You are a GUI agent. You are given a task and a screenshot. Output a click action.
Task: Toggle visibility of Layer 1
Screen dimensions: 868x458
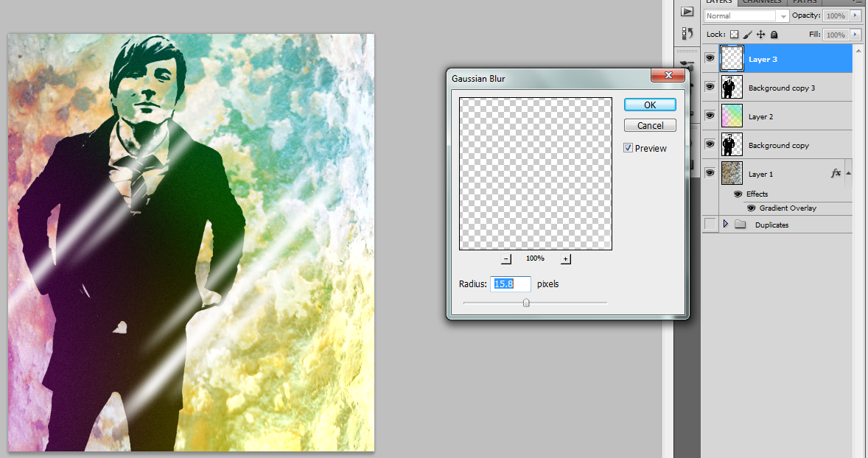tap(710, 173)
